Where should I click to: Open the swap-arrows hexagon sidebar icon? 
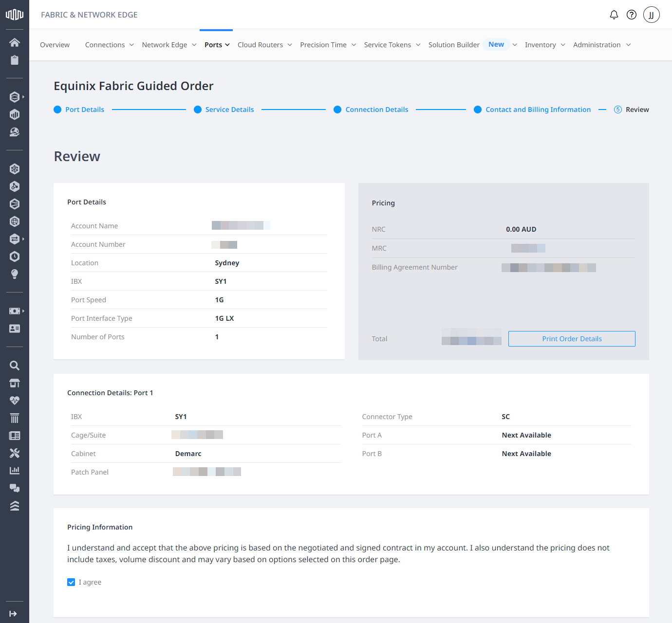(x=15, y=239)
